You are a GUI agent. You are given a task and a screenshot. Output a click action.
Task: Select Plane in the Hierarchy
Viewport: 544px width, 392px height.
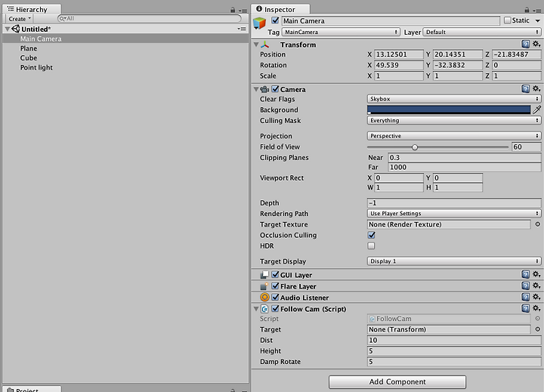click(x=29, y=48)
